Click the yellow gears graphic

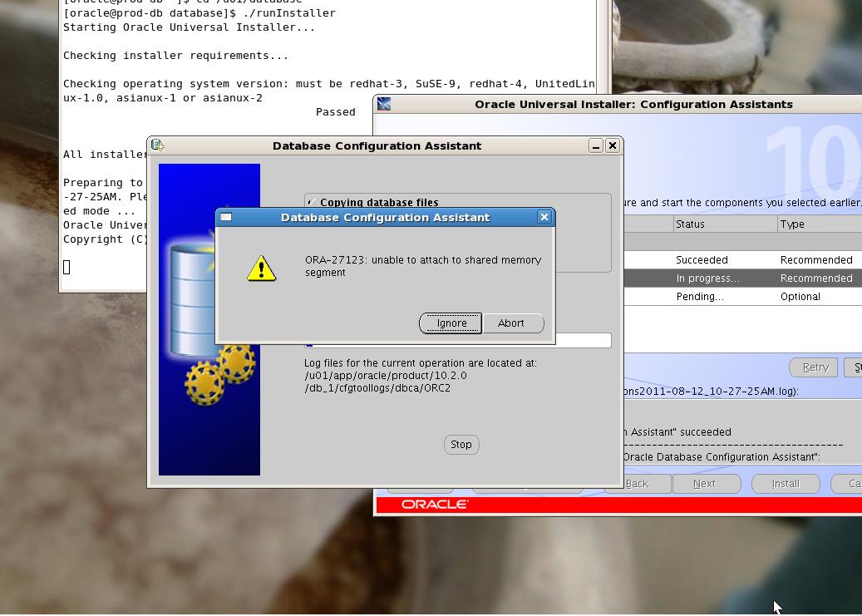pyautogui.click(x=220, y=374)
